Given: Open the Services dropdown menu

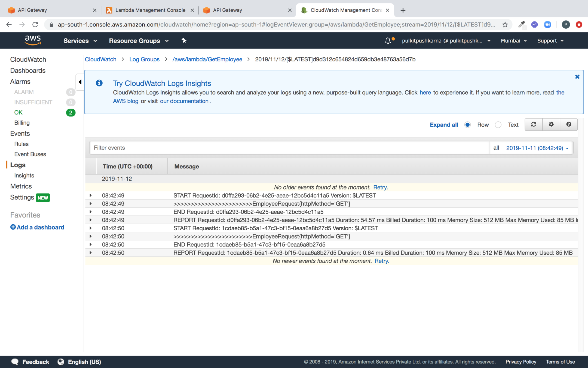Looking at the screenshot, I should click(x=80, y=41).
